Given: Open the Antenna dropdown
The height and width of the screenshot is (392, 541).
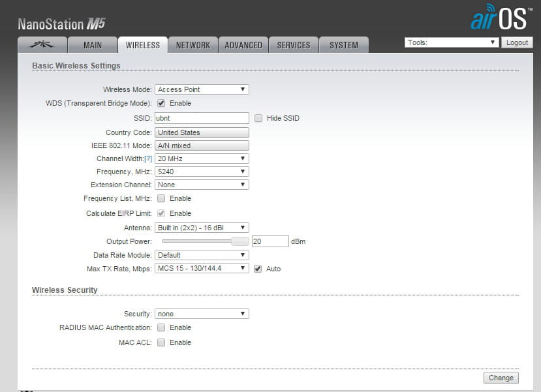Looking at the screenshot, I should coord(202,228).
